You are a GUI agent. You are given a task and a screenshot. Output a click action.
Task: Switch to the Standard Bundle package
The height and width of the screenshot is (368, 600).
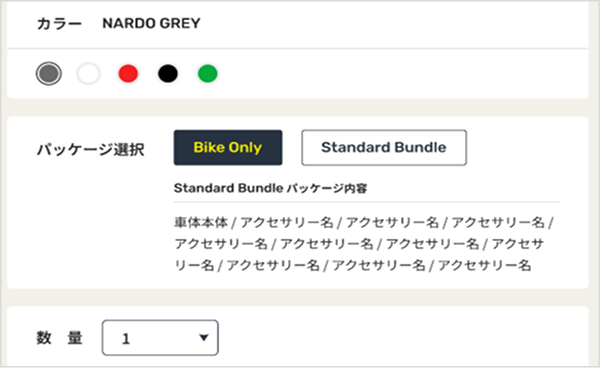click(384, 148)
